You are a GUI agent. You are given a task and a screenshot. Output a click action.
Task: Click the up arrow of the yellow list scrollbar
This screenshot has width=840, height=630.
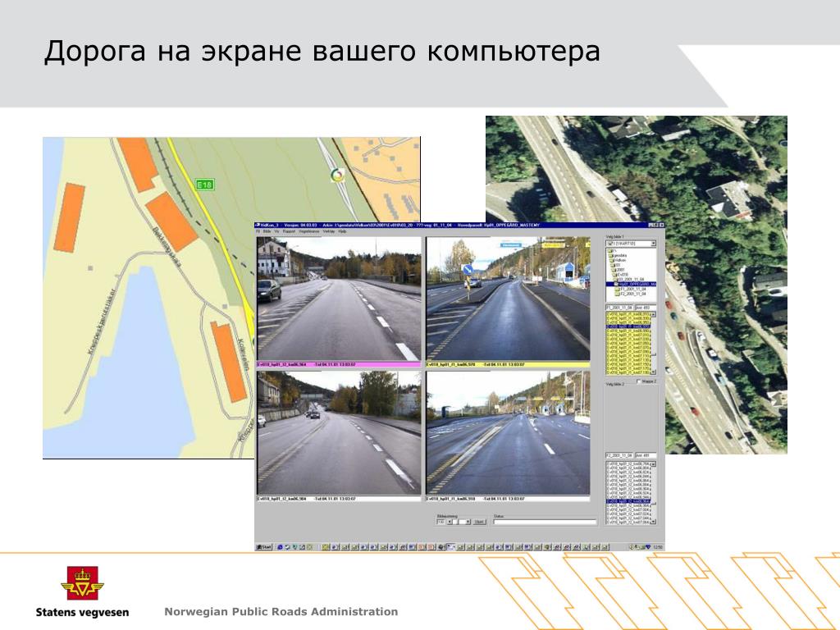(x=653, y=314)
